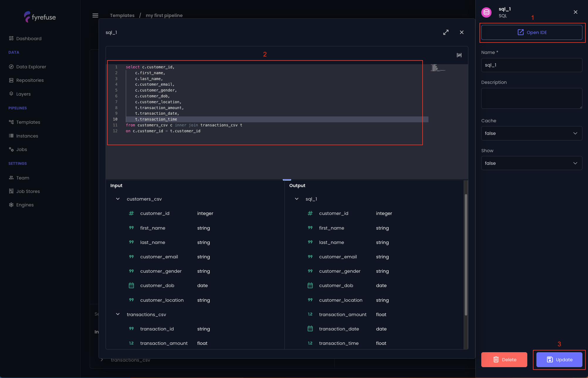Screen dimensions: 588x378
Task: Click the fyrefuse logo
Action: click(40, 17)
